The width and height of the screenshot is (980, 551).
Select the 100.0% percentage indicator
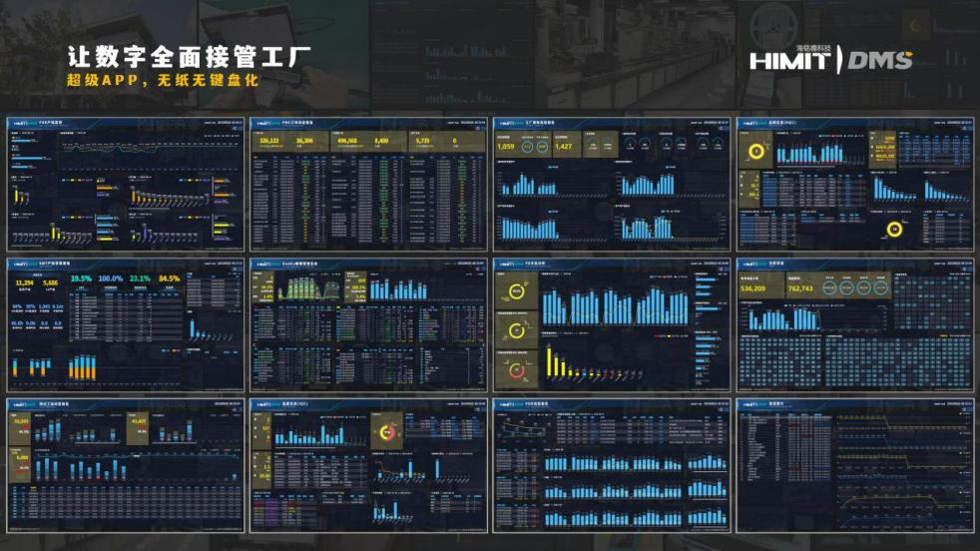click(111, 279)
